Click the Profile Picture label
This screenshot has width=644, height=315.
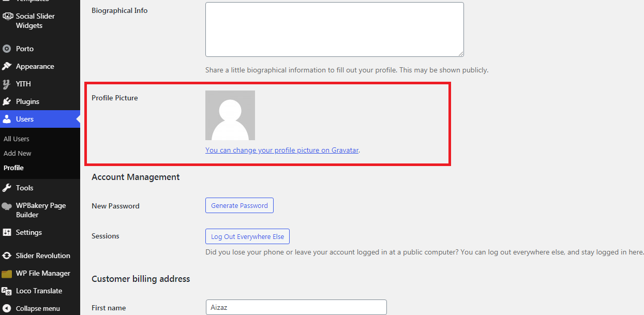click(115, 98)
